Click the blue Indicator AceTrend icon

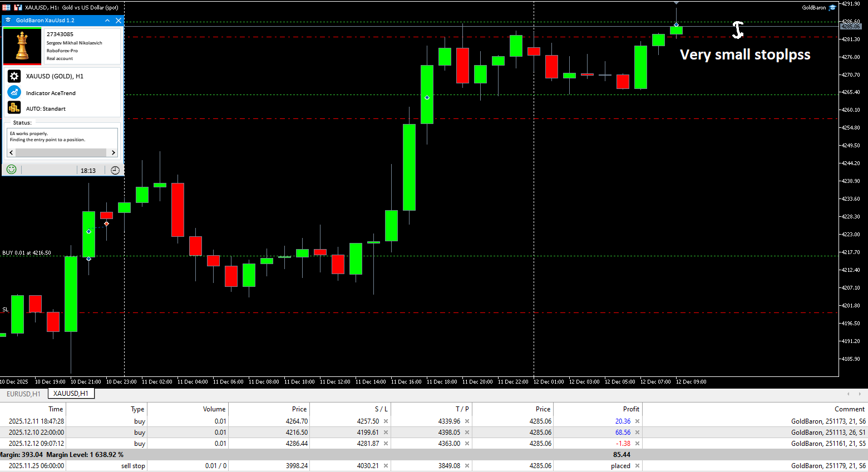14,92
